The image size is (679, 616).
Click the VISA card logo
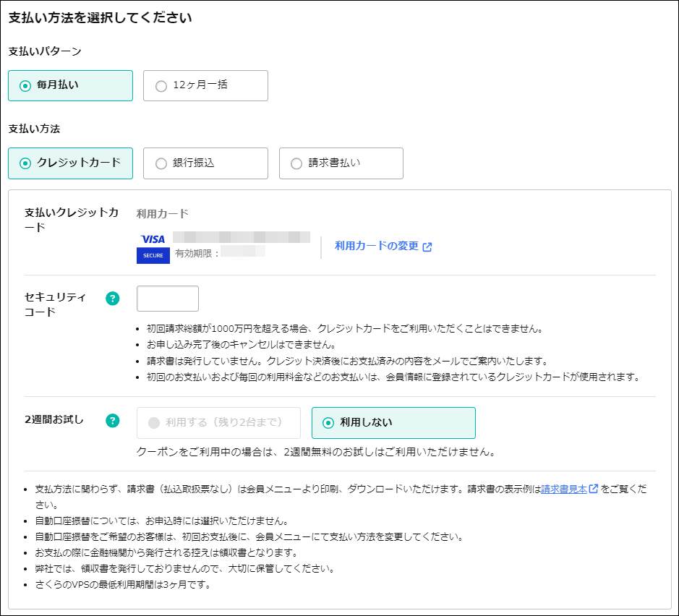click(x=153, y=239)
